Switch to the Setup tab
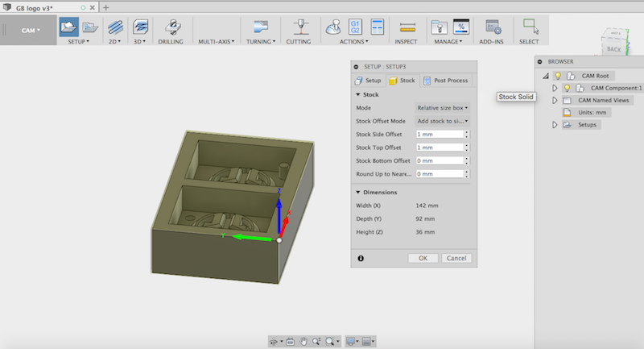This screenshot has height=349, width=644. click(x=368, y=81)
